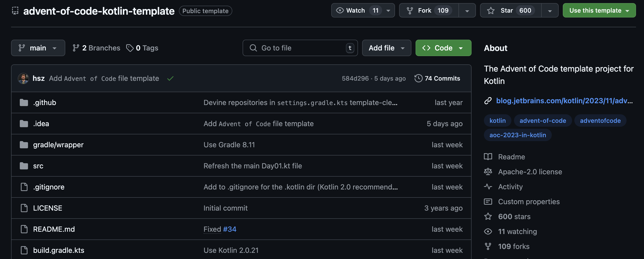Focus the Go to file search field
Viewport: 644px width, 259px height.
click(300, 48)
